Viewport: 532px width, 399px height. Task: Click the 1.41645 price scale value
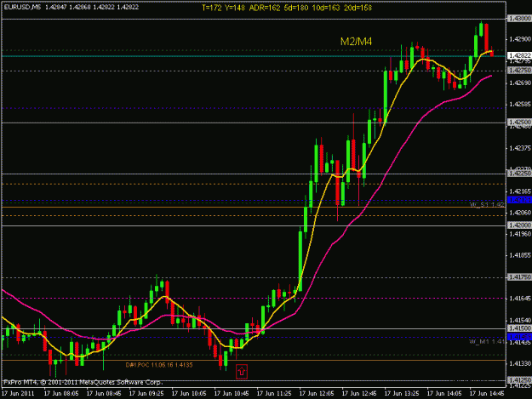(x=519, y=299)
